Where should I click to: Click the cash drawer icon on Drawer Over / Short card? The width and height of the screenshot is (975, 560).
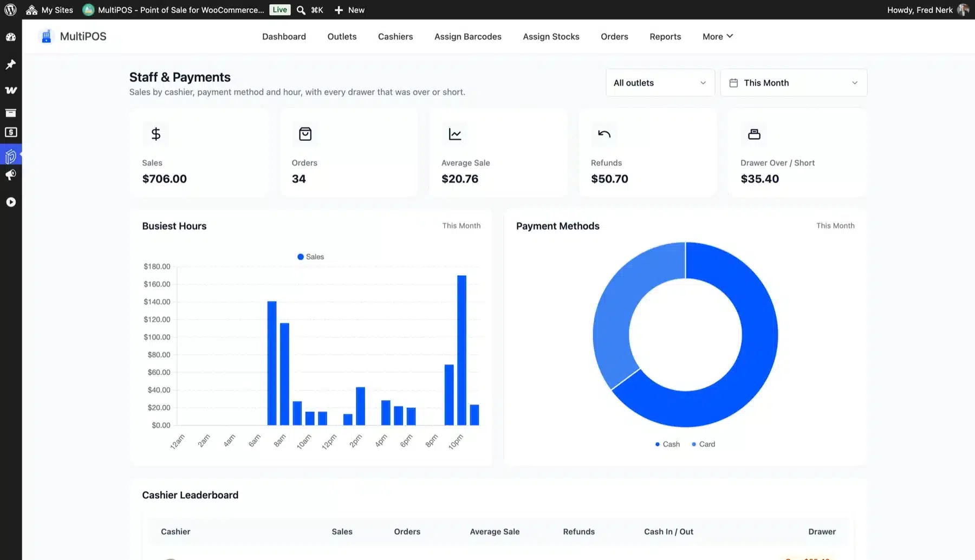(754, 134)
